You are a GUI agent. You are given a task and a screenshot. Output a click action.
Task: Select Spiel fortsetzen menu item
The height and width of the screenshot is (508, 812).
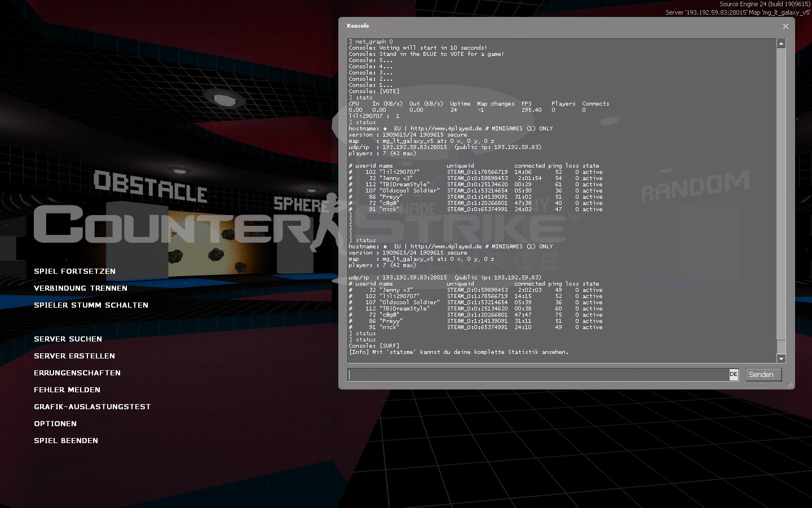click(74, 271)
